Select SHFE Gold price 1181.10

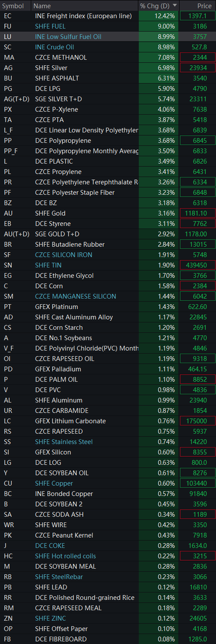[x=198, y=213]
